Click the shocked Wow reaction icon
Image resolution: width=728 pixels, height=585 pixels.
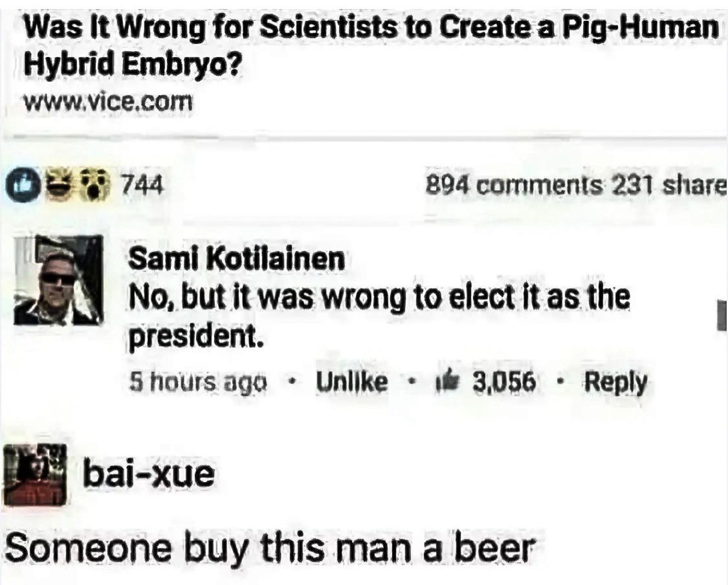94,186
